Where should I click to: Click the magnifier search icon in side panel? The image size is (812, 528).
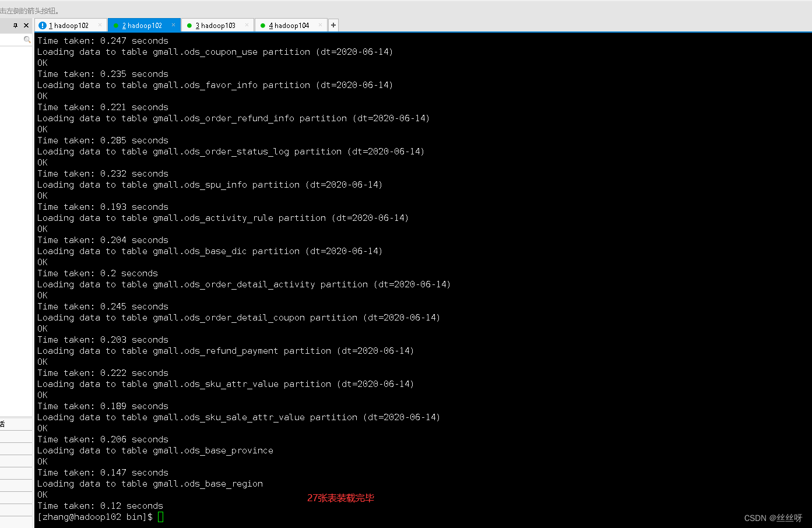[27, 40]
